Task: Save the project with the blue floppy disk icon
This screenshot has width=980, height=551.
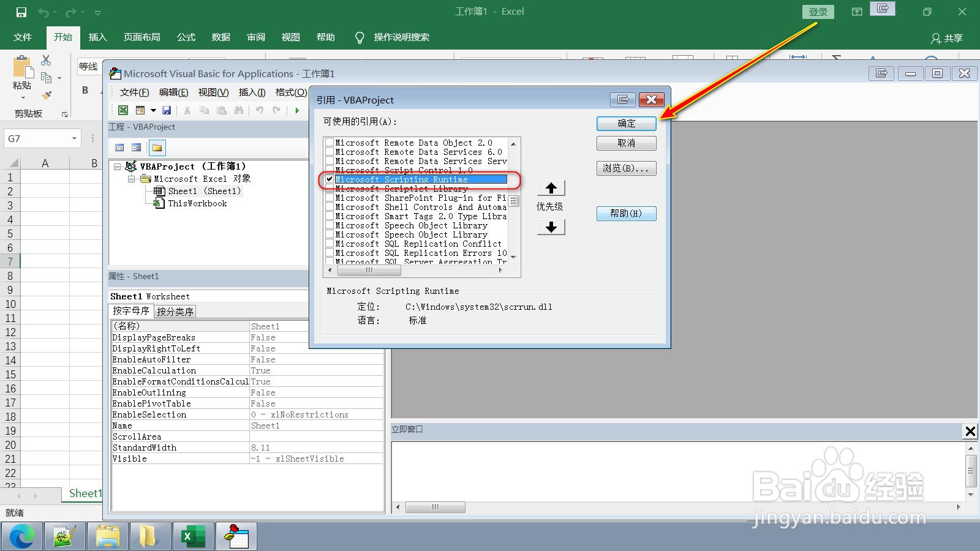Action: (167, 110)
